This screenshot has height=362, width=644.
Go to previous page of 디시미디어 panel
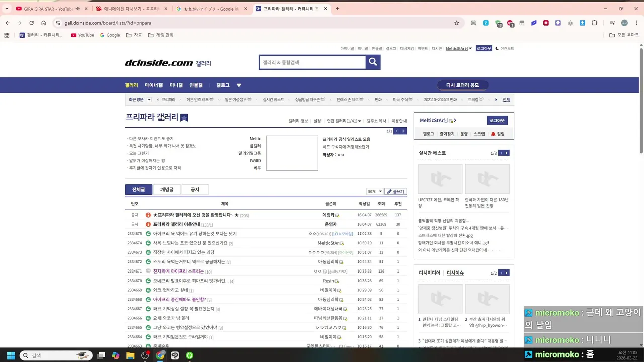501,273
